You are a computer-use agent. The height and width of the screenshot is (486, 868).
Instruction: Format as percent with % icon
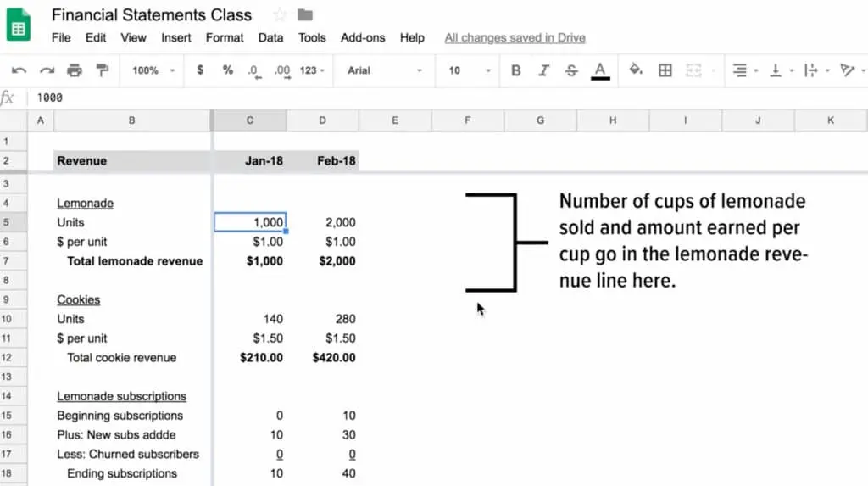tap(227, 70)
